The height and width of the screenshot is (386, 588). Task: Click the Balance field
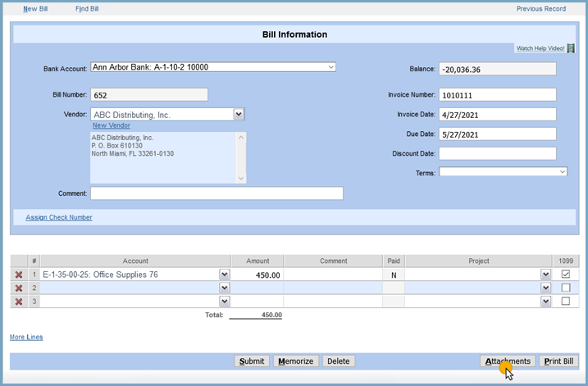point(498,69)
